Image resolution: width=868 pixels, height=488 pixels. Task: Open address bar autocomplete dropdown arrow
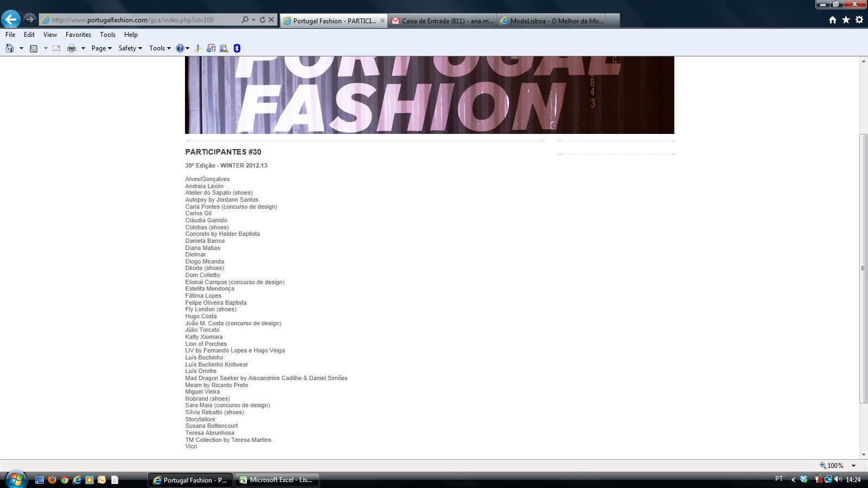click(253, 20)
